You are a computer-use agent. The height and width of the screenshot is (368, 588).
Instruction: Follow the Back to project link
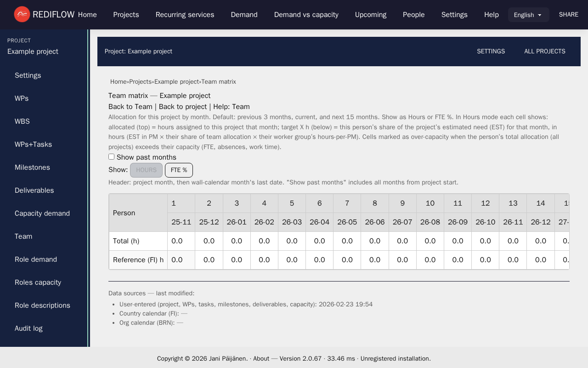coord(183,107)
